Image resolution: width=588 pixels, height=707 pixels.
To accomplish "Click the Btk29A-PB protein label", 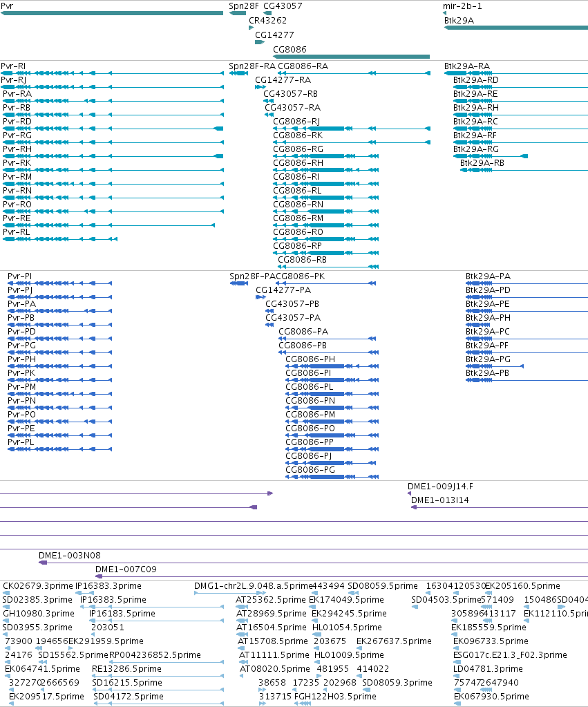I will click(x=487, y=373).
